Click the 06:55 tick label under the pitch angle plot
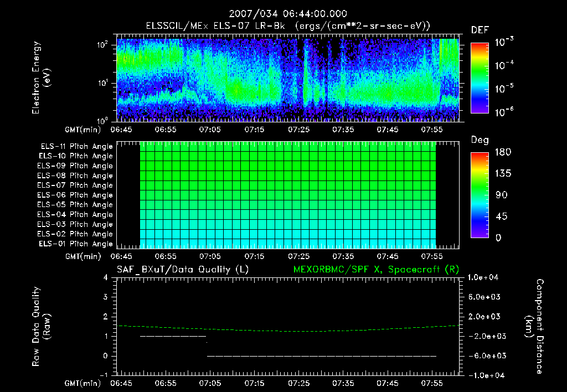The width and height of the screenshot is (567, 392). [x=166, y=256]
